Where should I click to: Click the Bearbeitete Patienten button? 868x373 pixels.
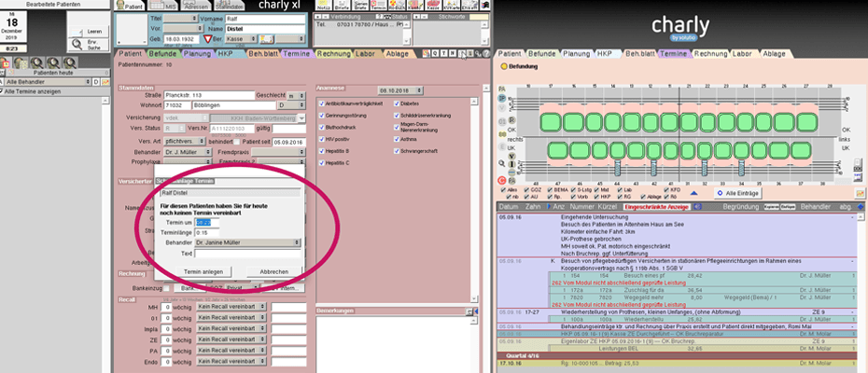[53, 4]
